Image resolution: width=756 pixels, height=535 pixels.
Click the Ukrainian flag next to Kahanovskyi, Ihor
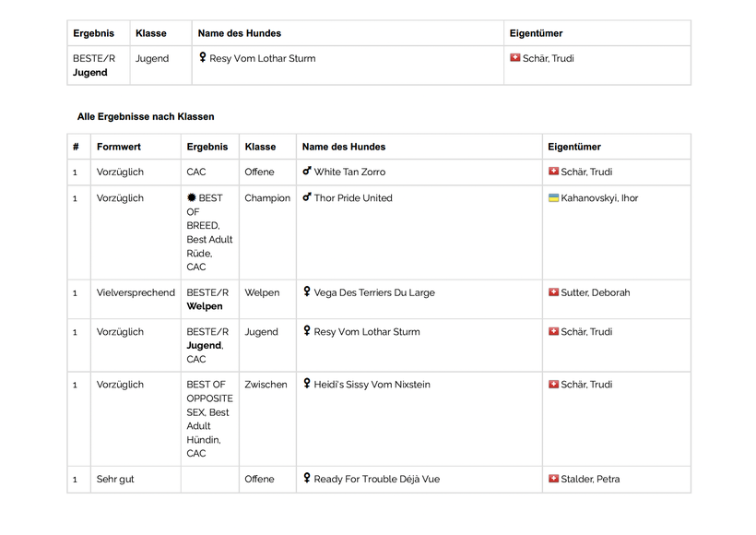pos(553,197)
